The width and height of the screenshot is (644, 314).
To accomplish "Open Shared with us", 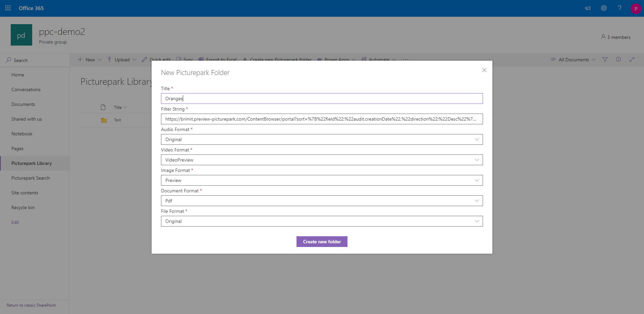I will pos(26,119).
